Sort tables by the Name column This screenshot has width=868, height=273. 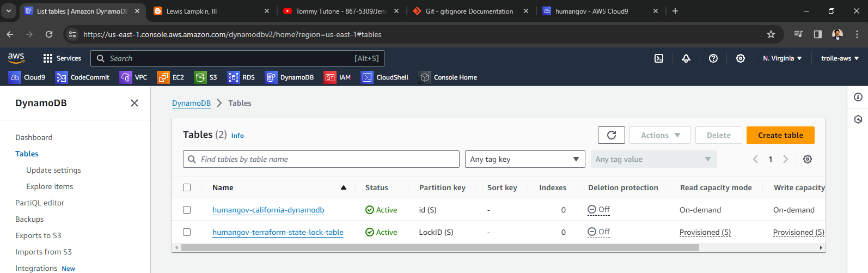(x=279, y=187)
